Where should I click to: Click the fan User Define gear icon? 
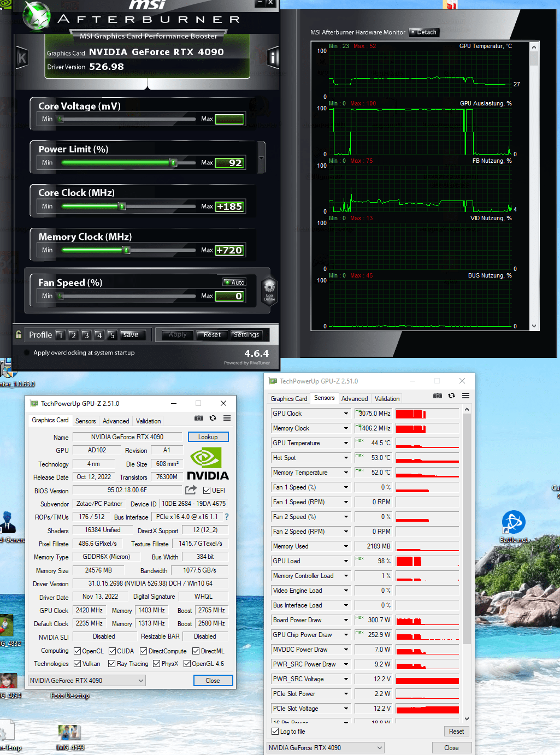[269, 290]
